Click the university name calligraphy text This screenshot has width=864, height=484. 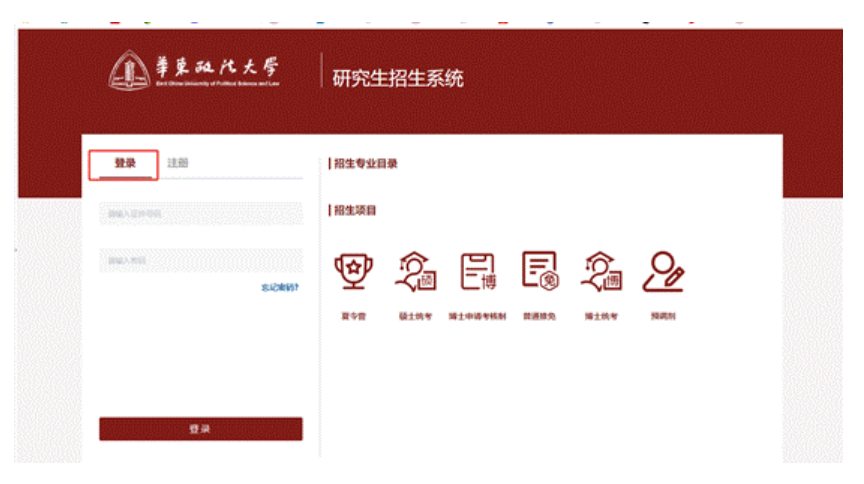point(217,67)
